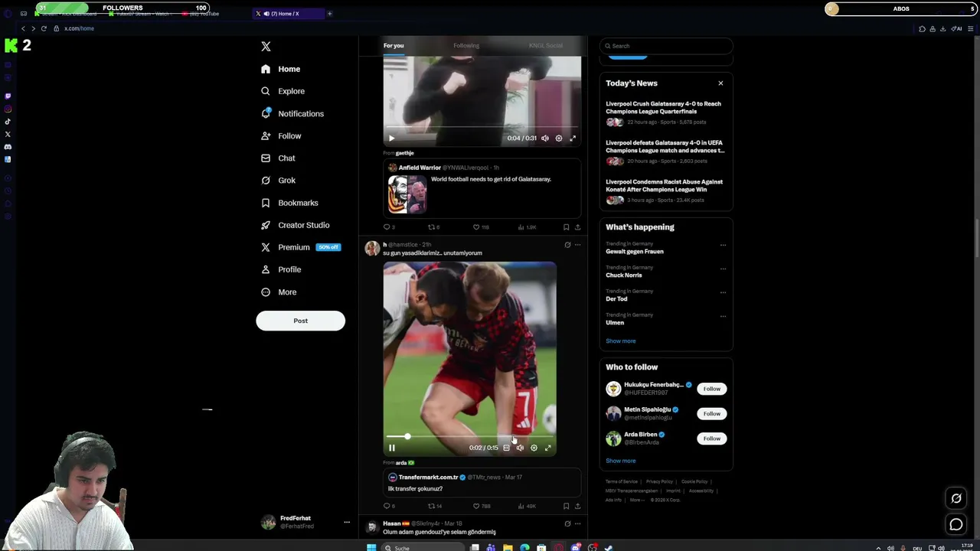Screen dimensions: 980x551
Task: Mute the 0:15 video volume
Action: [520, 448]
